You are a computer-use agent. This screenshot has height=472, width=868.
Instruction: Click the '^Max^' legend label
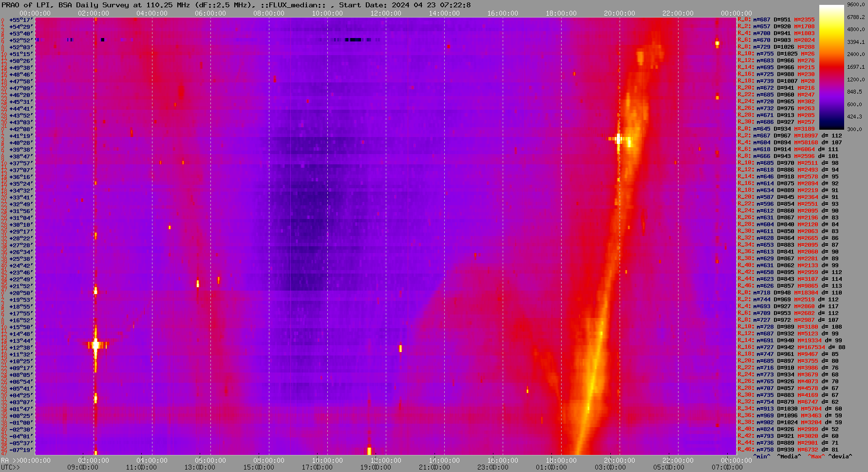click(x=816, y=457)
